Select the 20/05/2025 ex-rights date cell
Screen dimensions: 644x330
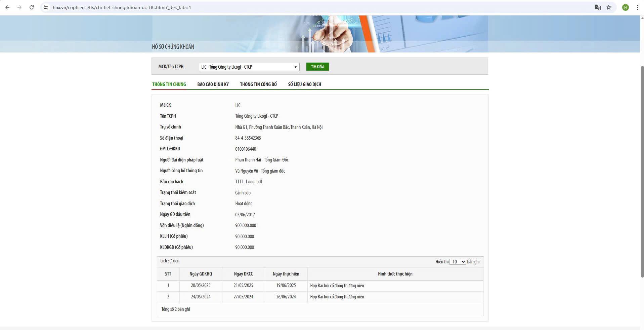click(x=201, y=285)
